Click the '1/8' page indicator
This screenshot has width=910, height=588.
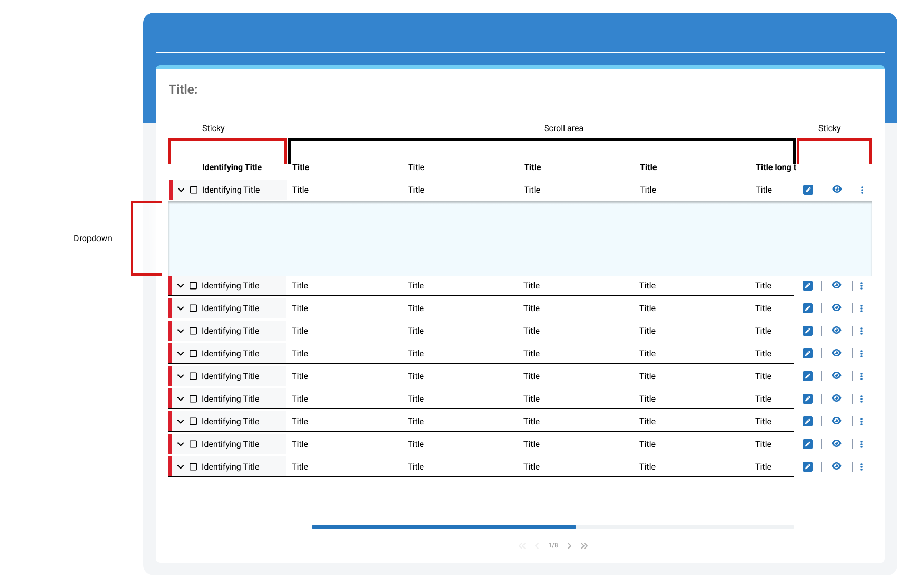pos(553,546)
